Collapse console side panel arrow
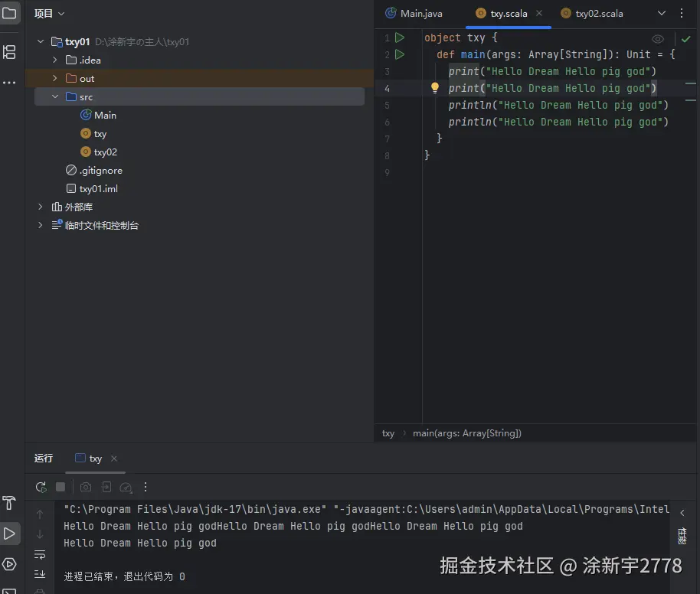The height and width of the screenshot is (594, 700). click(682, 513)
